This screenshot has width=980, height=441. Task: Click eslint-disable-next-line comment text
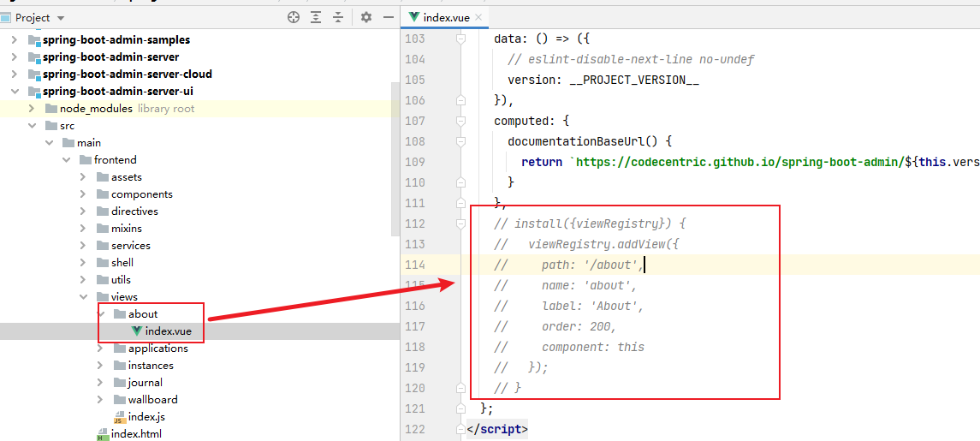tap(632, 59)
